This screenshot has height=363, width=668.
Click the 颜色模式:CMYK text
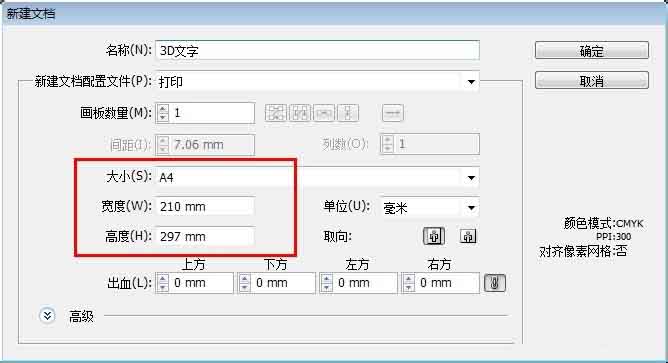tap(604, 223)
